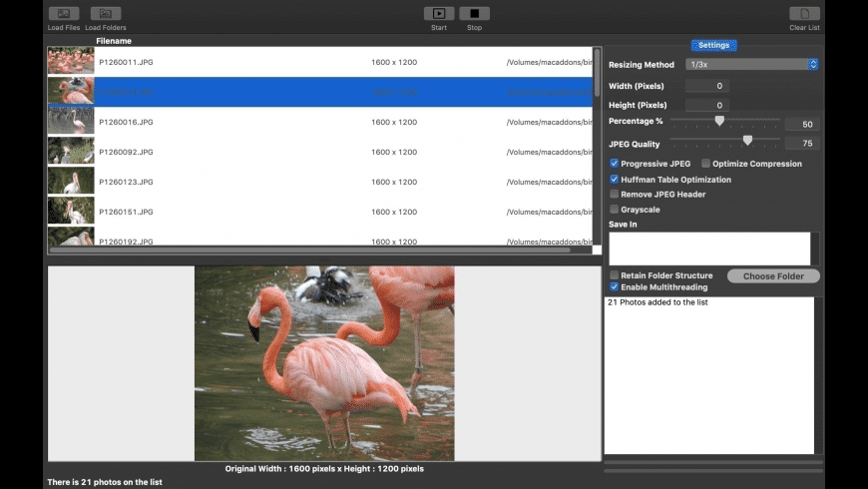This screenshot has width=868, height=489.
Task: Click the /Volumes path of P1260016.JPG
Action: 549,122
